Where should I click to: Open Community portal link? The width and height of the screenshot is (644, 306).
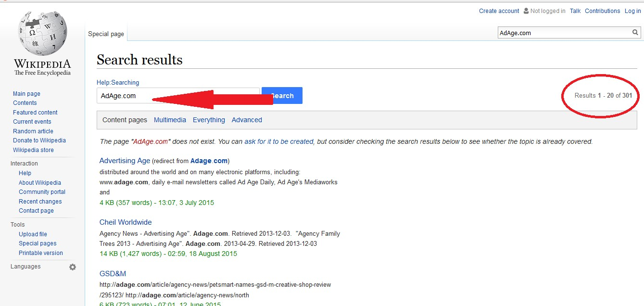pos(42,192)
